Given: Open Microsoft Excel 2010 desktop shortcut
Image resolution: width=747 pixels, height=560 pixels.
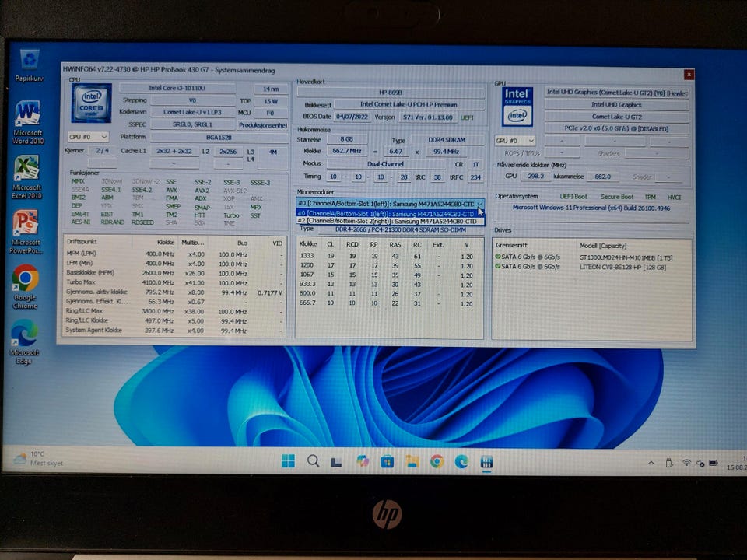Looking at the screenshot, I should tap(27, 177).
